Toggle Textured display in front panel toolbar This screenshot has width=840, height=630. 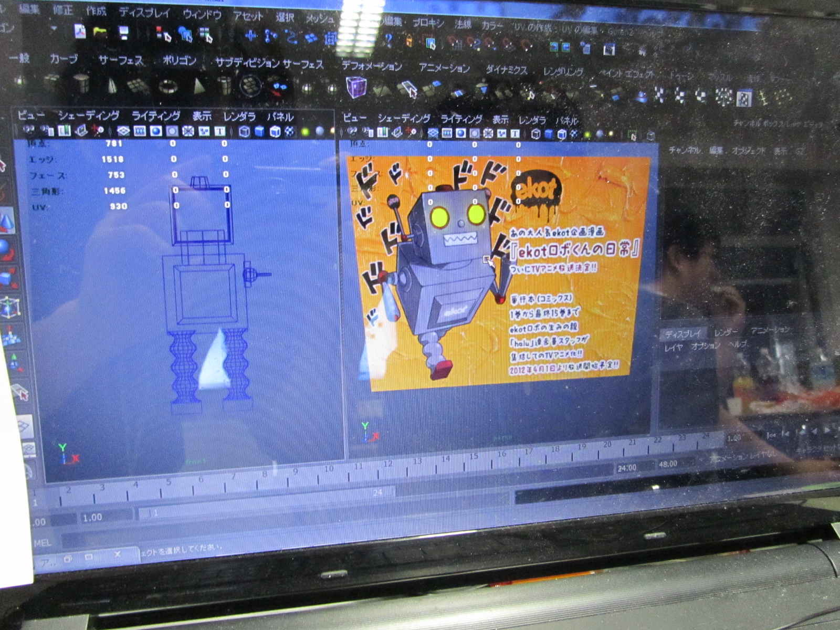point(289,131)
